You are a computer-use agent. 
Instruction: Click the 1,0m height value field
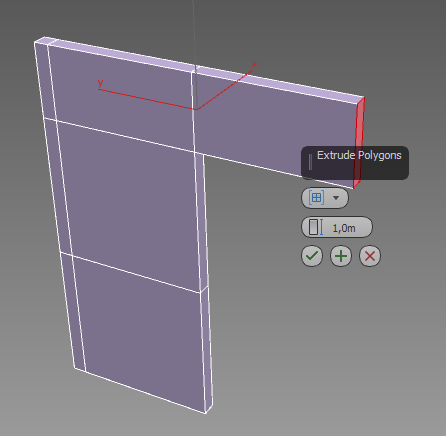pyautogui.click(x=344, y=228)
